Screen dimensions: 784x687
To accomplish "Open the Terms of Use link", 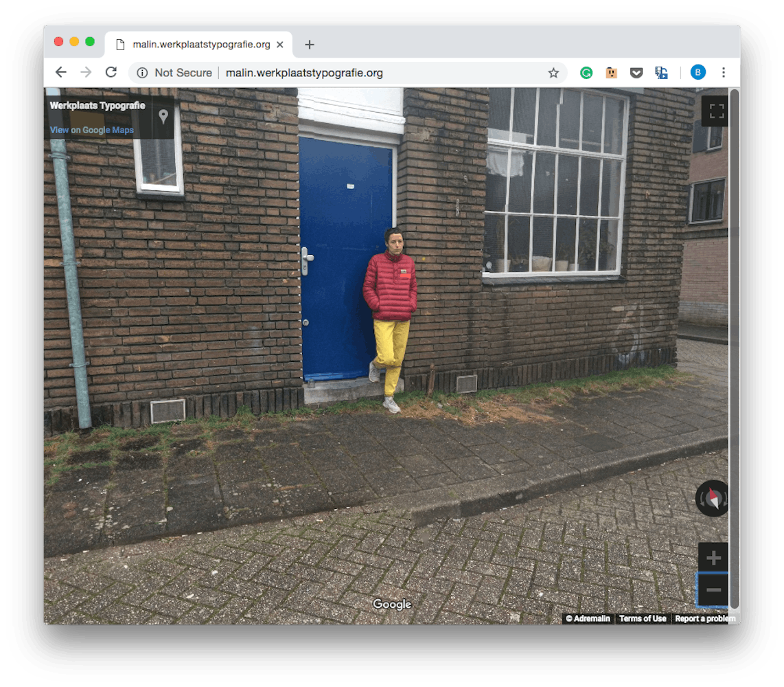I will click(x=643, y=619).
